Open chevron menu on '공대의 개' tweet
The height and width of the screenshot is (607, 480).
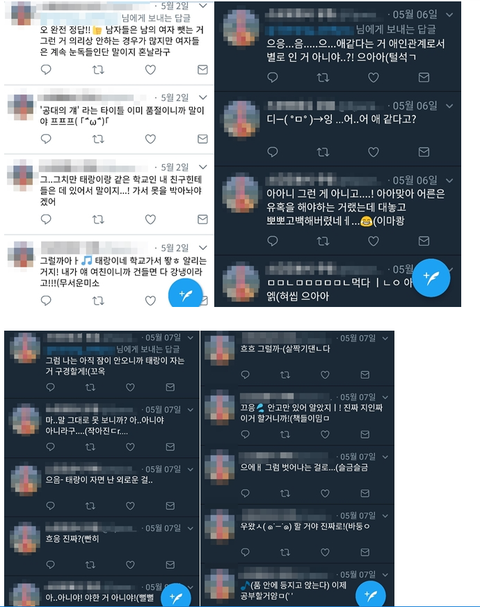(203, 97)
